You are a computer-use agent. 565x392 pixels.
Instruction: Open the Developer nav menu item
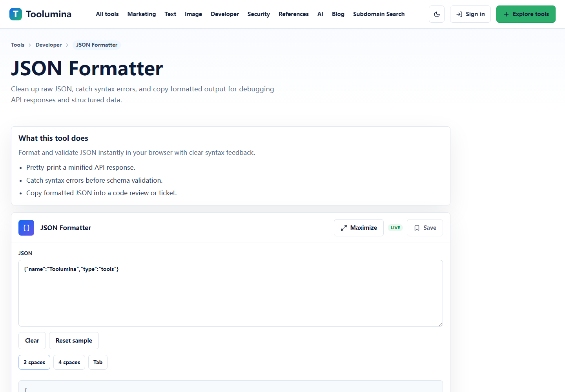(x=225, y=14)
